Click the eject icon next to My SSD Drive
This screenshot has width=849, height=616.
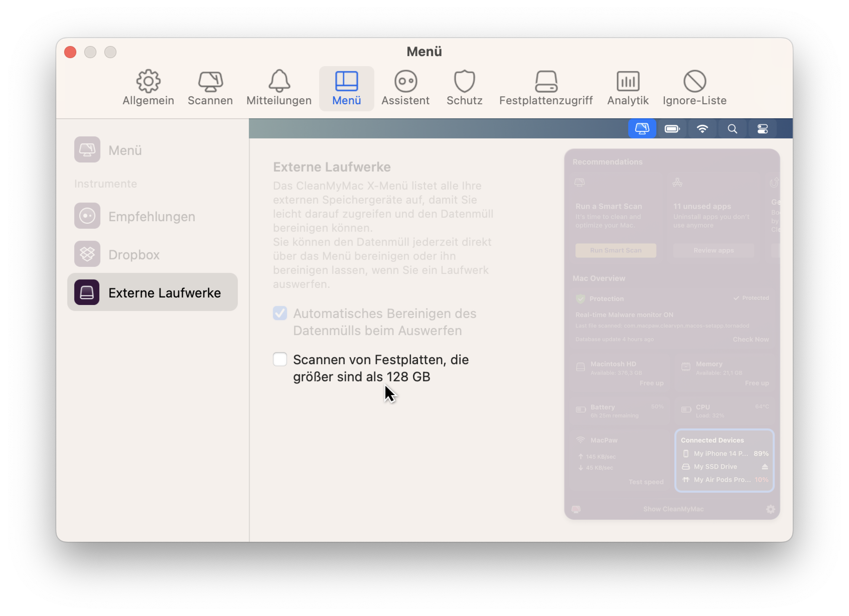point(765,467)
